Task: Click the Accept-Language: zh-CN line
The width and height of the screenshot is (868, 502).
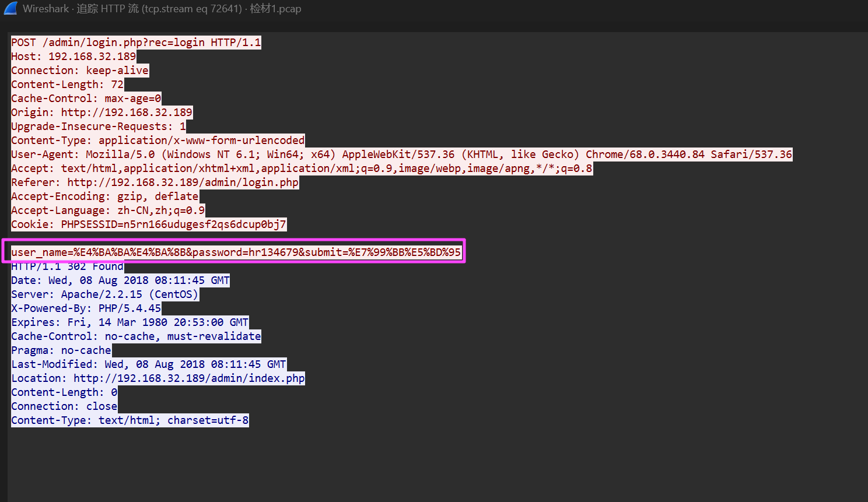Action: 108,210
